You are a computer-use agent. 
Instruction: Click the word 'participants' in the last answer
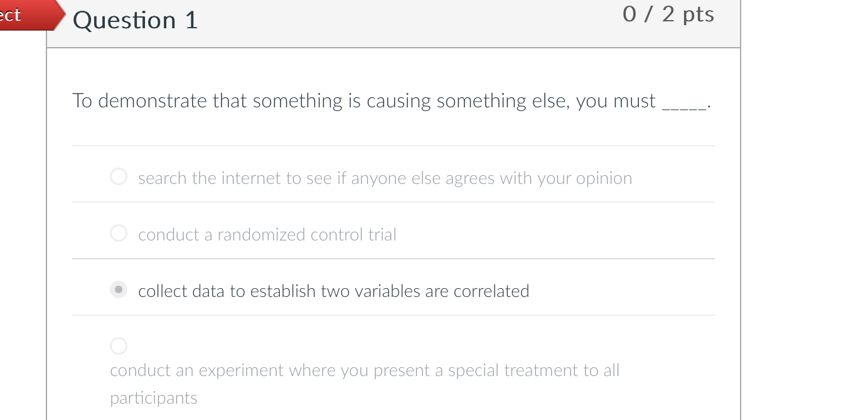pos(153,397)
